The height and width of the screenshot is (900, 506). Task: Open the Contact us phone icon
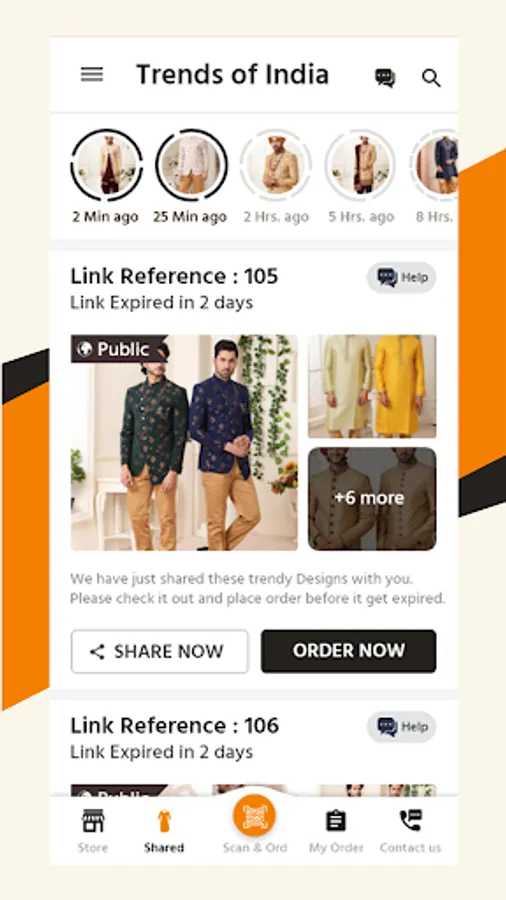(x=411, y=821)
